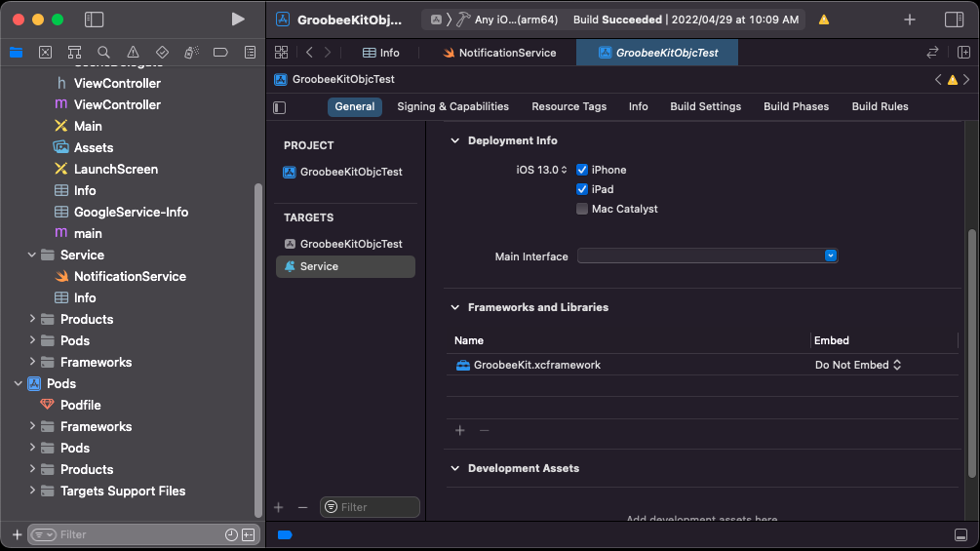Open the Find navigator magnifier
The image size is (980, 551).
[x=103, y=53]
